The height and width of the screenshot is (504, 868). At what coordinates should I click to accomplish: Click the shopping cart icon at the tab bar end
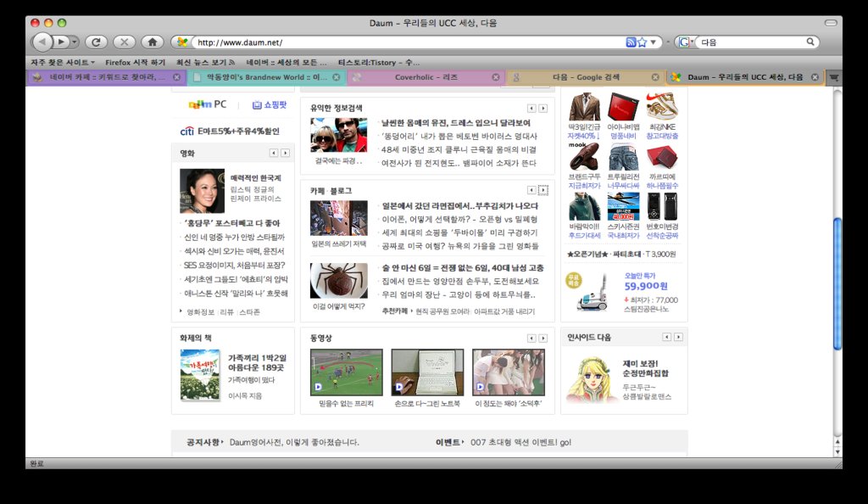click(x=834, y=77)
